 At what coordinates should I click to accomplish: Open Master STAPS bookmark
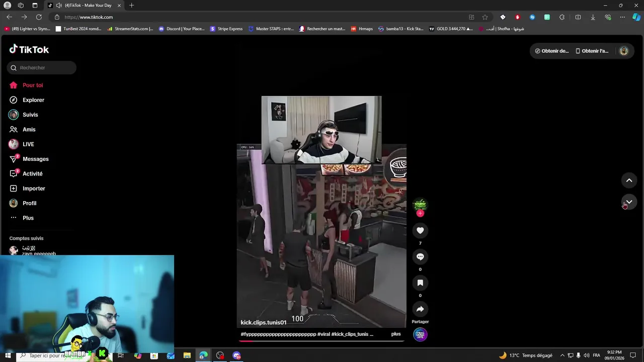click(271, 29)
